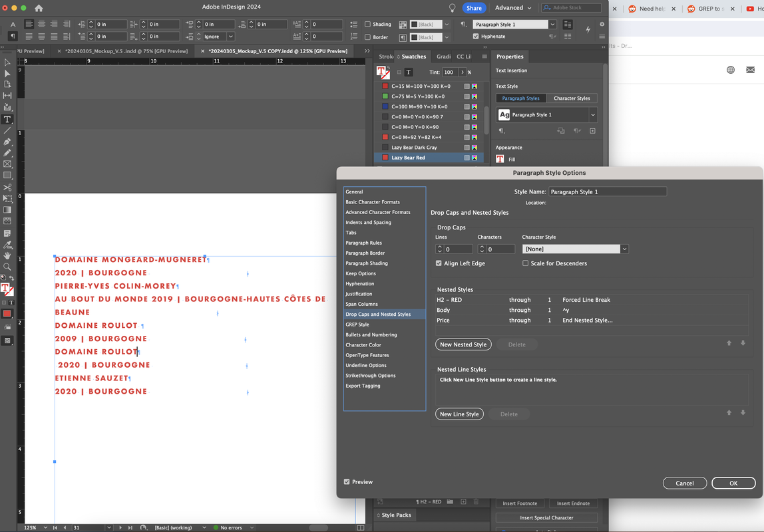
Task: Click the mail envelope icon in browser
Action: (x=751, y=70)
